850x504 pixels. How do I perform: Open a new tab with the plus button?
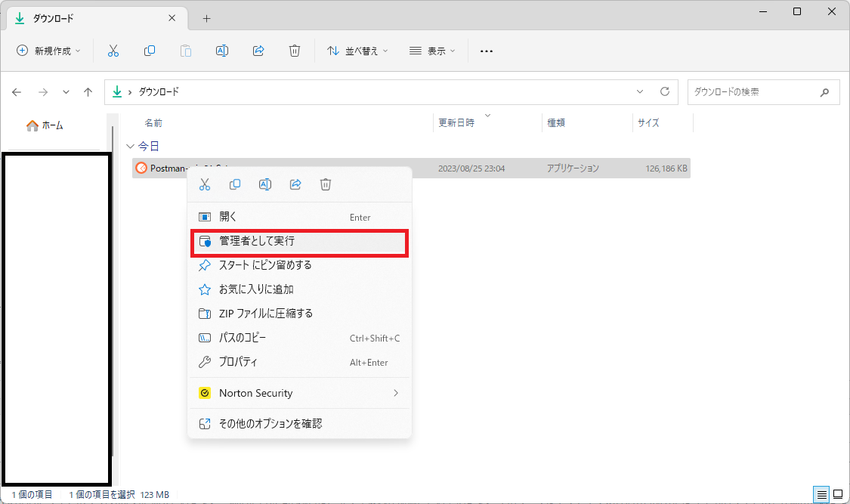coord(206,18)
